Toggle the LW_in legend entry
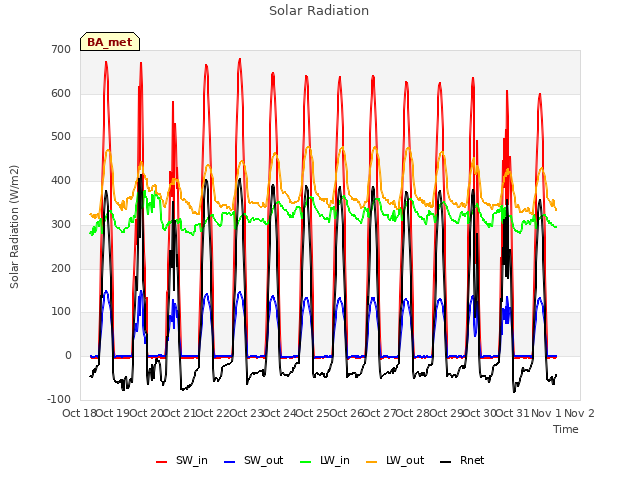Image resolution: width=640 pixels, height=480 pixels. (x=325, y=460)
